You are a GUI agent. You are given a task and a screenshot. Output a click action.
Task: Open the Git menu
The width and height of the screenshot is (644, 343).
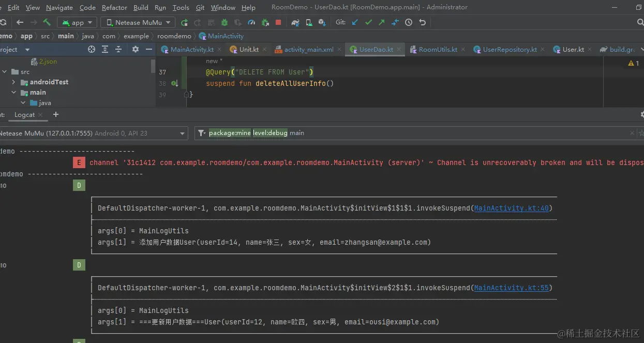(200, 7)
